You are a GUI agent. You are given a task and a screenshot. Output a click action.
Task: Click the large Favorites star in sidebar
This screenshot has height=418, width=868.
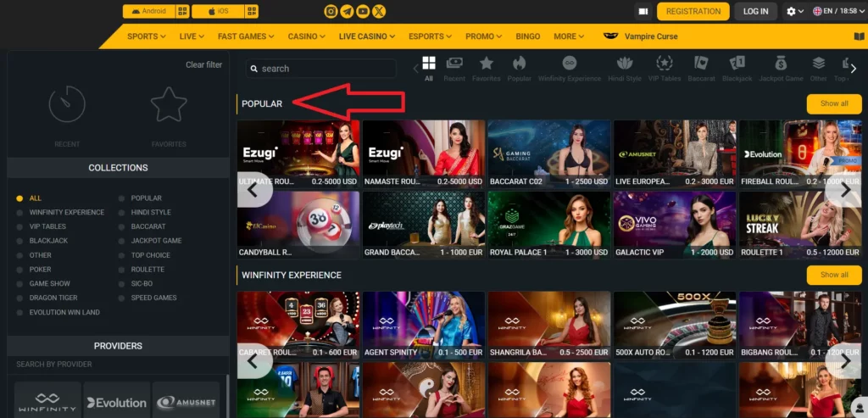[169, 104]
